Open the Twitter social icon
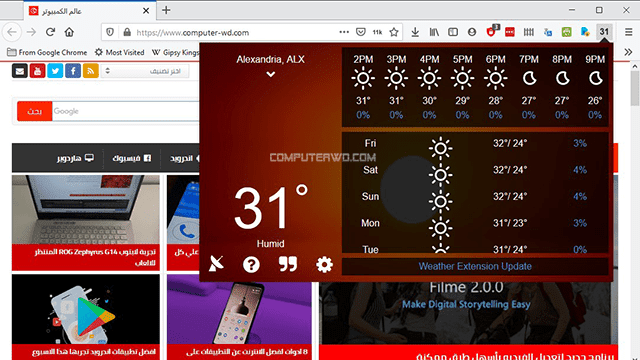This screenshot has width=640, height=360. (55, 71)
